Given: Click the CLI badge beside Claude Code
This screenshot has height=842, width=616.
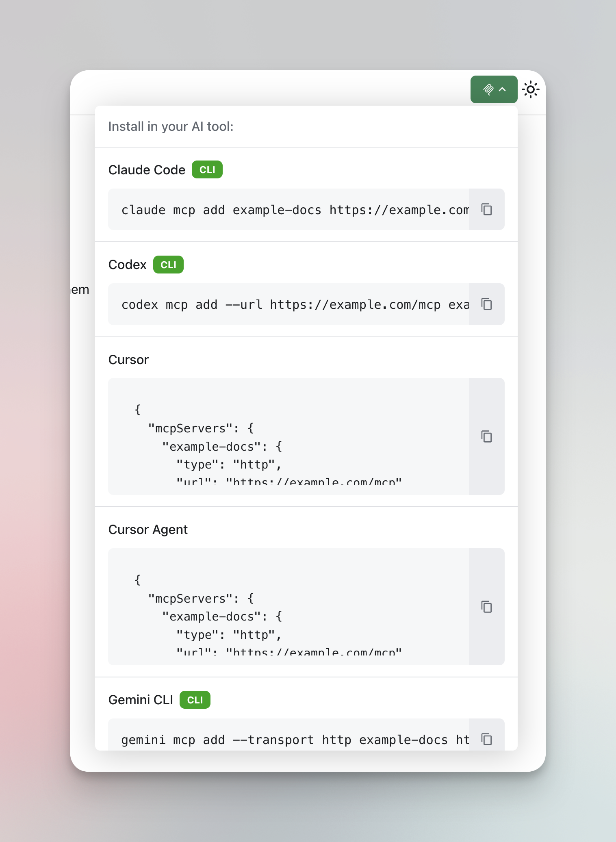Looking at the screenshot, I should [207, 169].
